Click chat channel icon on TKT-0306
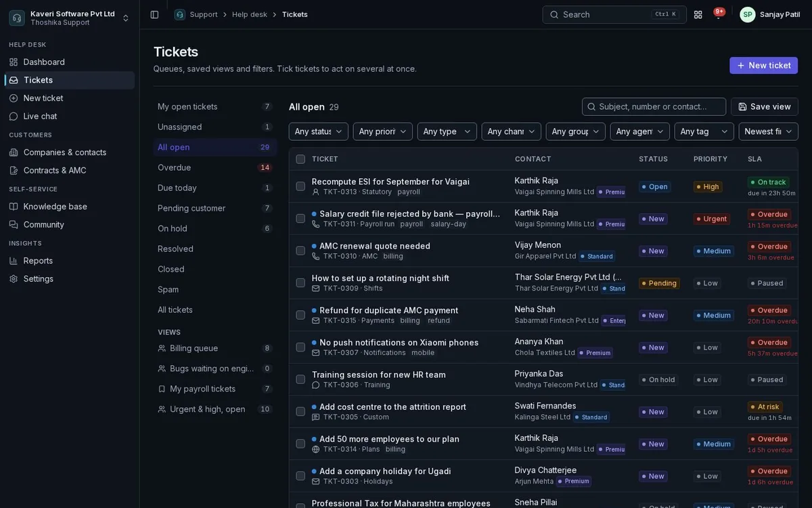The height and width of the screenshot is (508, 812). pyautogui.click(x=316, y=385)
